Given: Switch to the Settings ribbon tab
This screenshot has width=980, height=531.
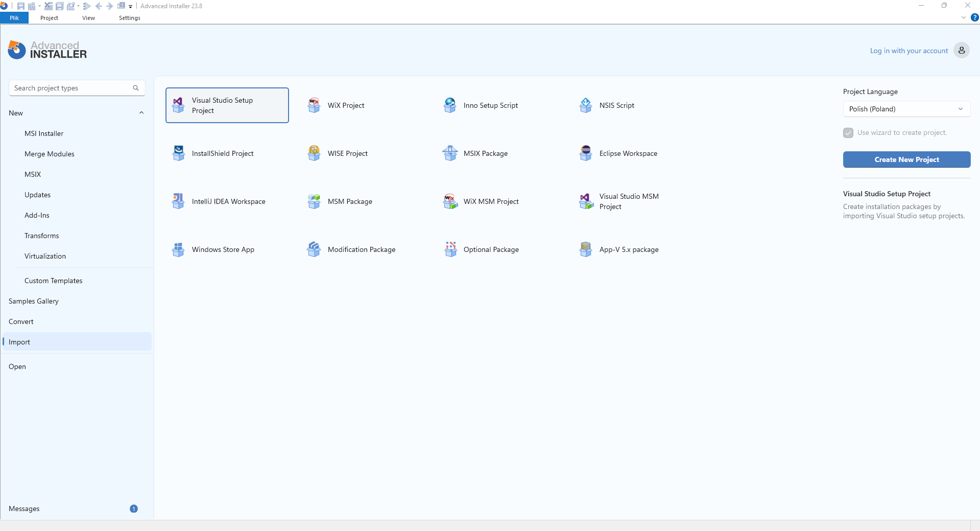Looking at the screenshot, I should pos(129,18).
